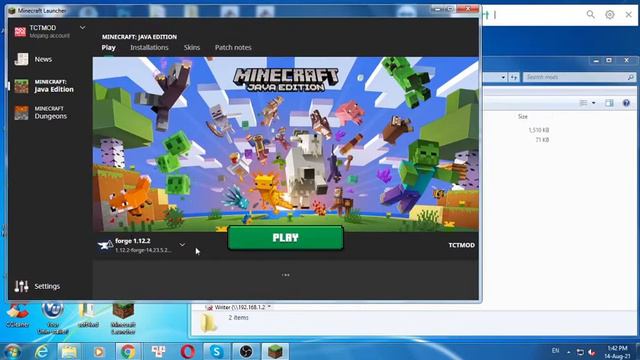640x360 pixels.
Task: Close the top-right white panel
Action: click(629, 15)
